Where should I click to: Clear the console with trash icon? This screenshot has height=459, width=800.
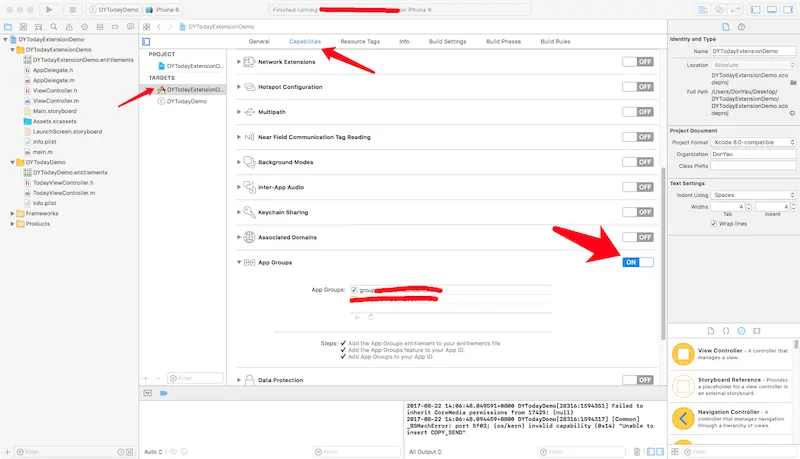pyautogui.click(x=637, y=452)
